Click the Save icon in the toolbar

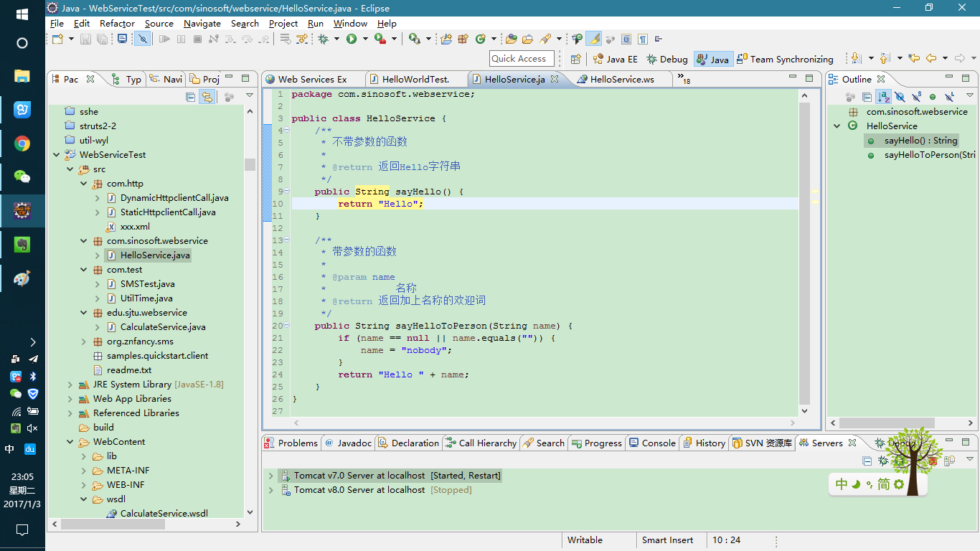[x=85, y=39]
